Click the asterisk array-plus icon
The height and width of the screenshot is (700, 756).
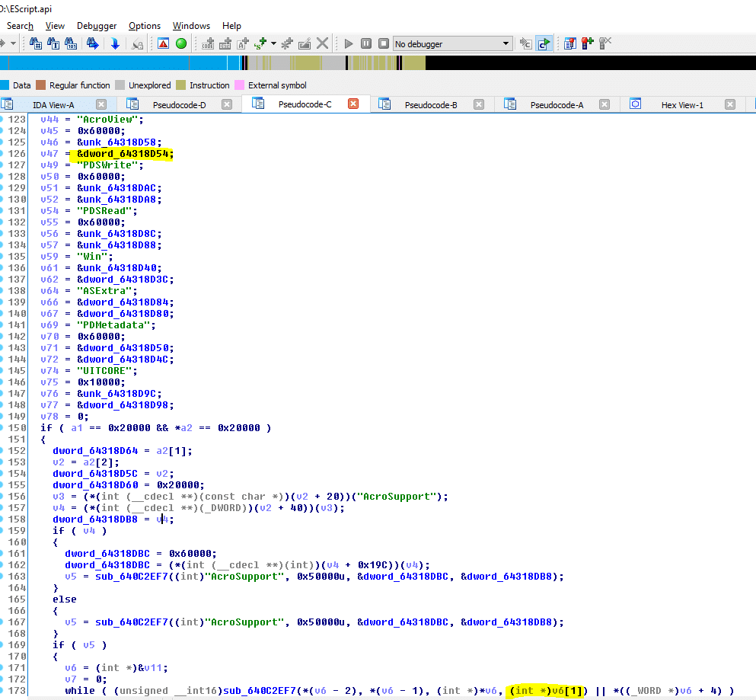(x=287, y=44)
